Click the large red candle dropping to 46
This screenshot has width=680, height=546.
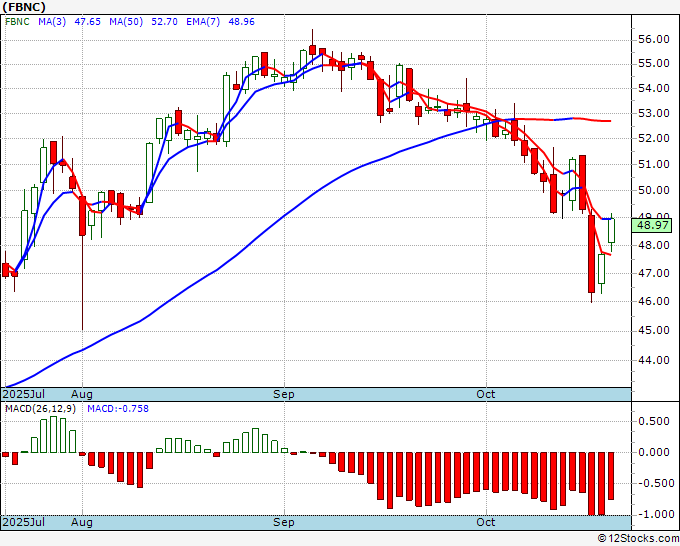pyautogui.click(x=592, y=254)
